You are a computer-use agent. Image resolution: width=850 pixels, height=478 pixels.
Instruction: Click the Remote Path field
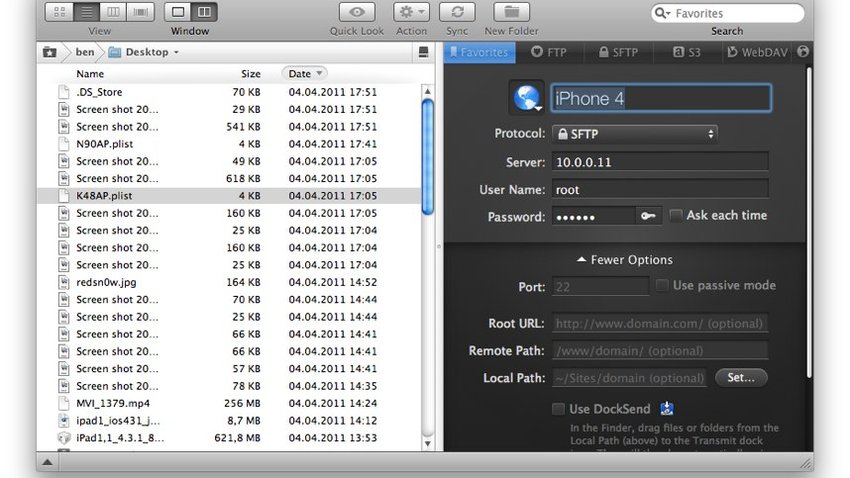[660, 351]
